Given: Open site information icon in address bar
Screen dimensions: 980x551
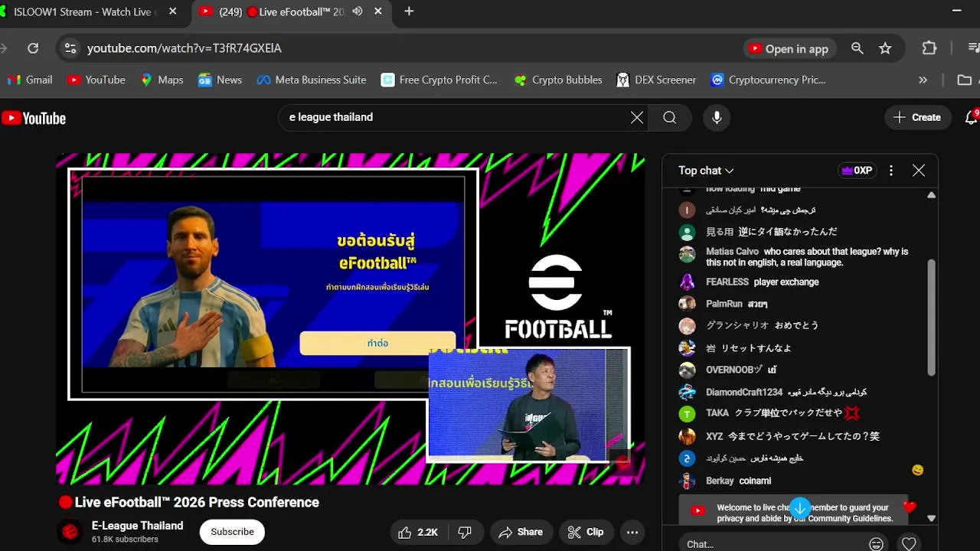Looking at the screenshot, I should [70, 48].
